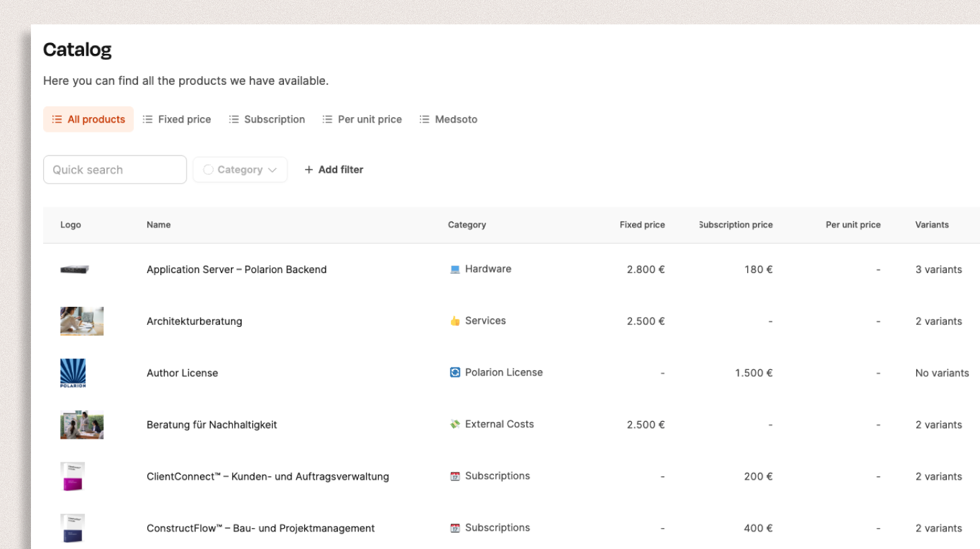Open the Application Server product thumbnail
This screenshot has width=980, height=549.
(x=75, y=269)
